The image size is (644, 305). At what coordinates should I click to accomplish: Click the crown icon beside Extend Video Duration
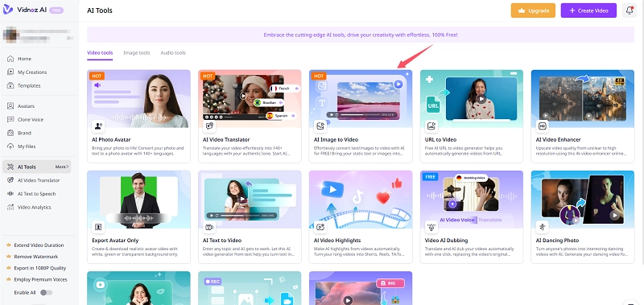(x=9, y=245)
